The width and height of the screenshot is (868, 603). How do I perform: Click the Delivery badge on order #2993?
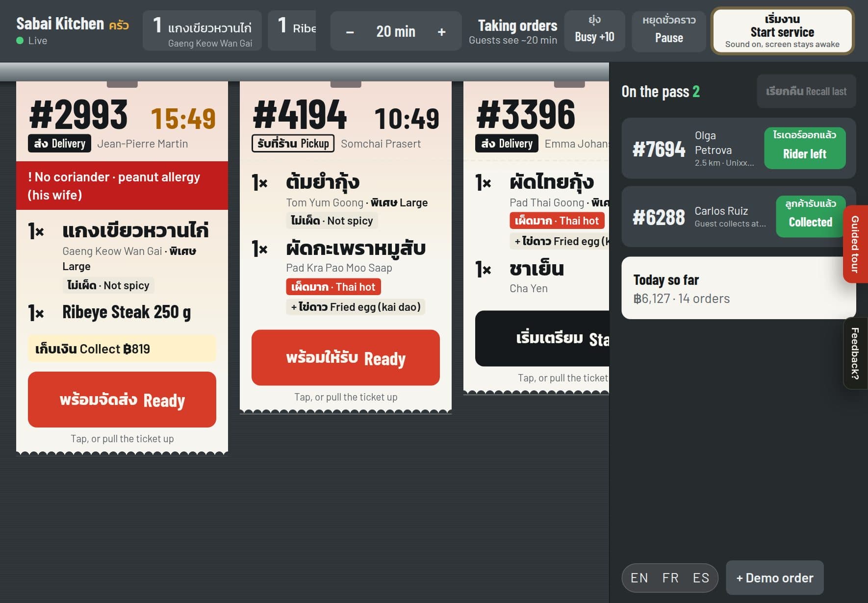pyautogui.click(x=59, y=143)
